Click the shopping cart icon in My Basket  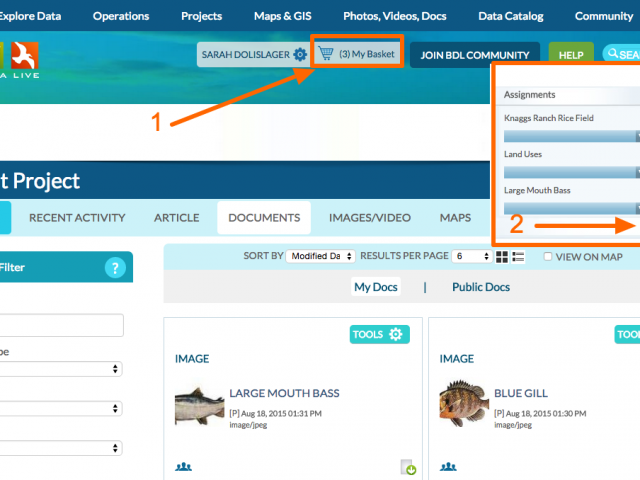tap(326, 53)
